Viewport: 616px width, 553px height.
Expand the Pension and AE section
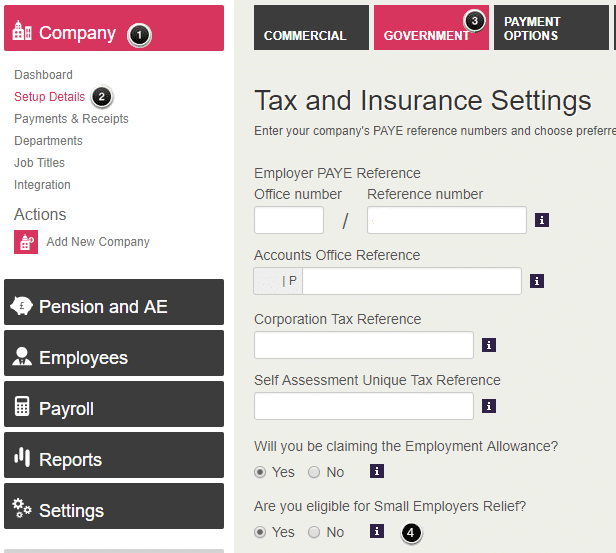tap(114, 306)
